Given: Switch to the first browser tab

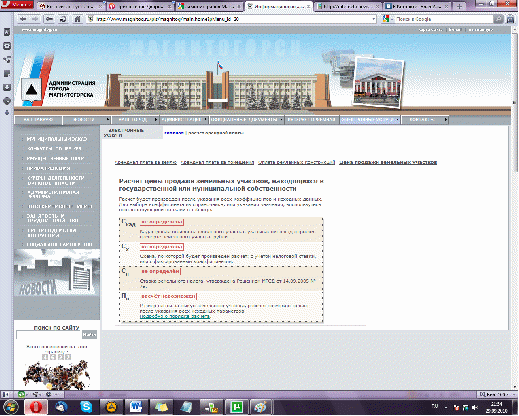Looking at the screenshot, I should 71,6.
